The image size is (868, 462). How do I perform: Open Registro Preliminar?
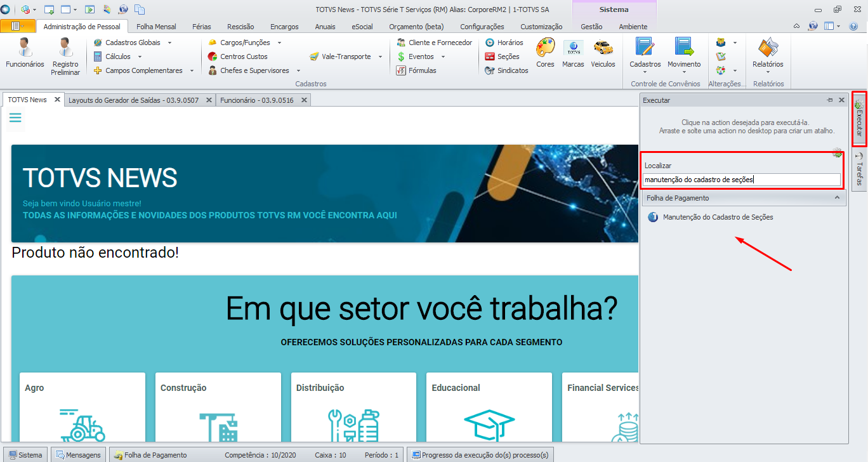point(66,56)
